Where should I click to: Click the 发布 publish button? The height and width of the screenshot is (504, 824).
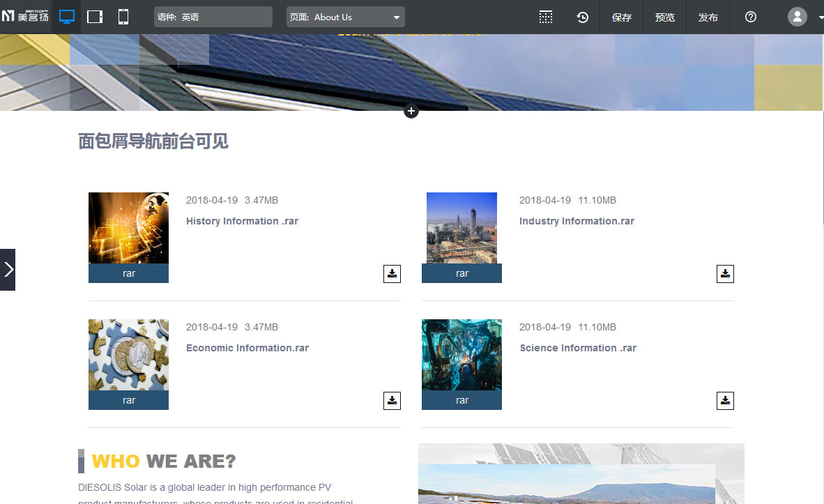708,17
